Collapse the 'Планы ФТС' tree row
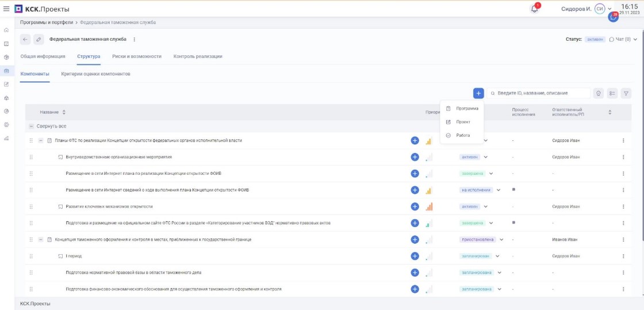This screenshot has height=310, width=644. pyautogui.click(x=41, y=141)
